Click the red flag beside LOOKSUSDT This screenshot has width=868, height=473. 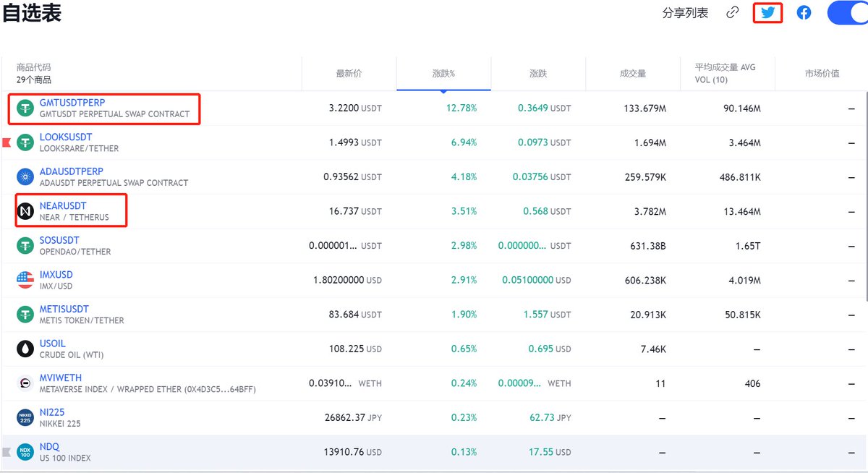[x=7, y=142]
